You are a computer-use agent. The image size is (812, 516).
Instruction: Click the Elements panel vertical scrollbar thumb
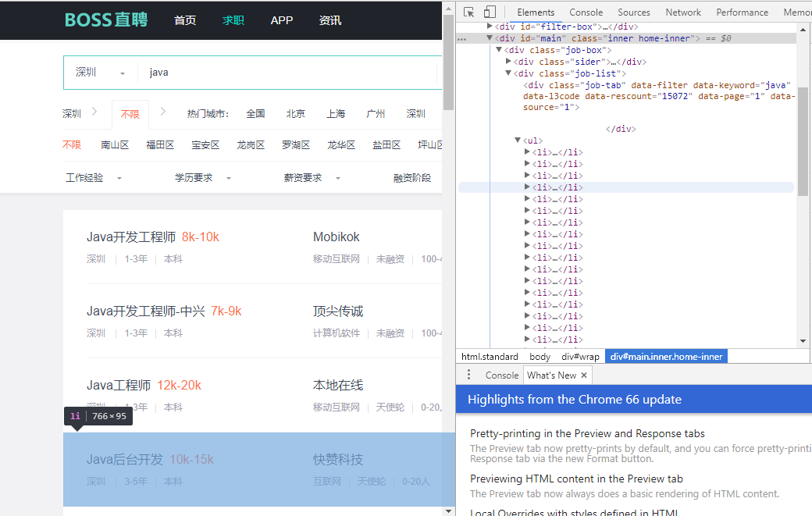[803, 141]
